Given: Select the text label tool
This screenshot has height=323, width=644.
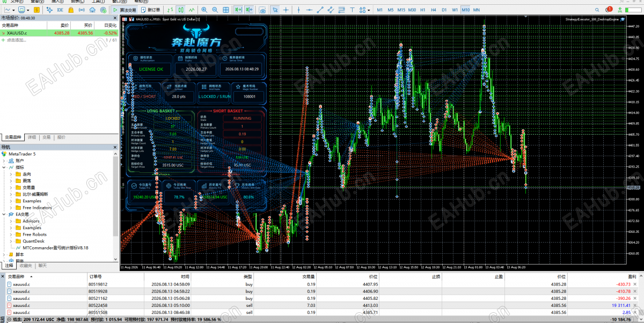Looking at the screenshot, I should 353,10.
